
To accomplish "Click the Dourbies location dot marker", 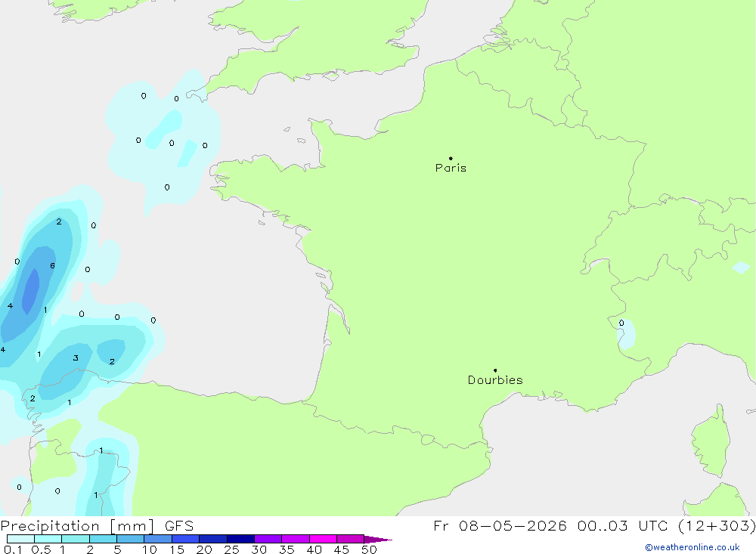I will (x=495, y=370).
